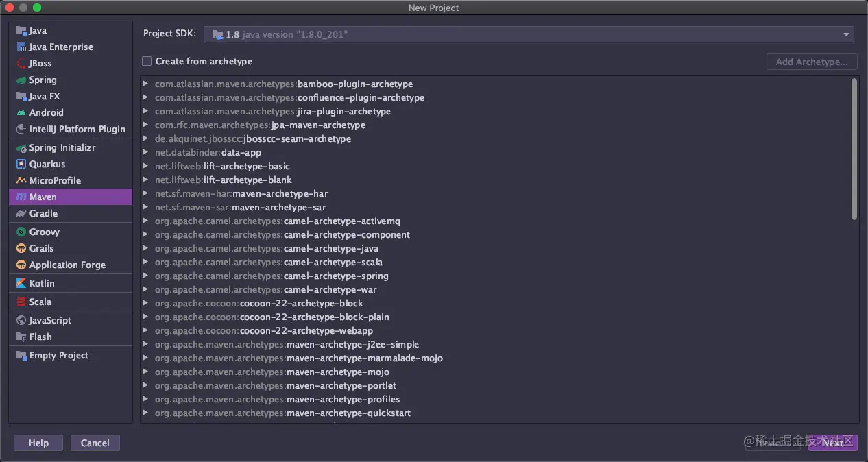Viewport: 868px width, 462px height.
Task: Expand lift-archetype-basic row
Action: point(145,166)
